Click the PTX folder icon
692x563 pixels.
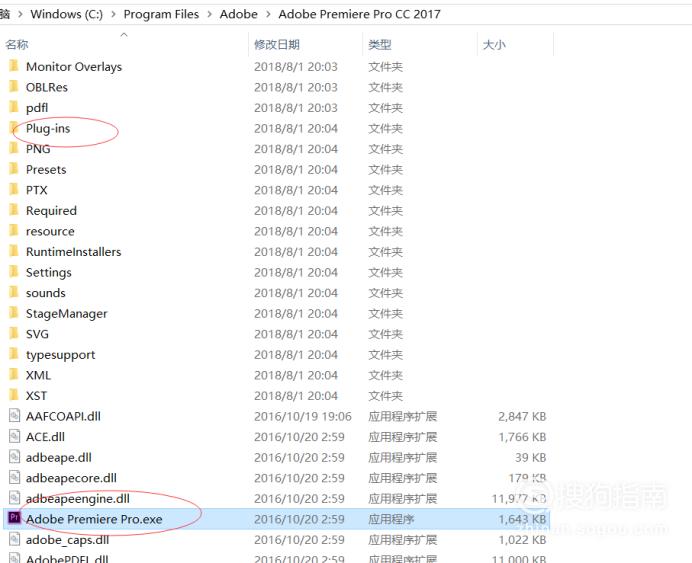[14, 190]
